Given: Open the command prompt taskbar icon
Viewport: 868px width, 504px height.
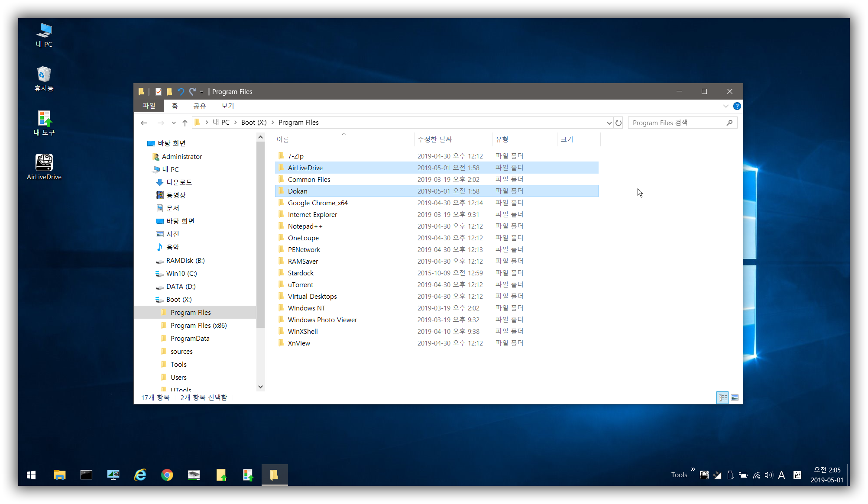Looking at the screenshot, I should pos(86,475).
